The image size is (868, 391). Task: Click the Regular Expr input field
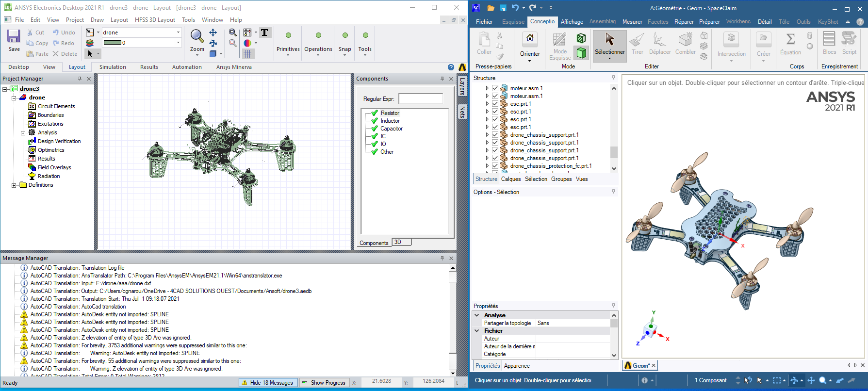pyautogui.click(x=420, y=99)
